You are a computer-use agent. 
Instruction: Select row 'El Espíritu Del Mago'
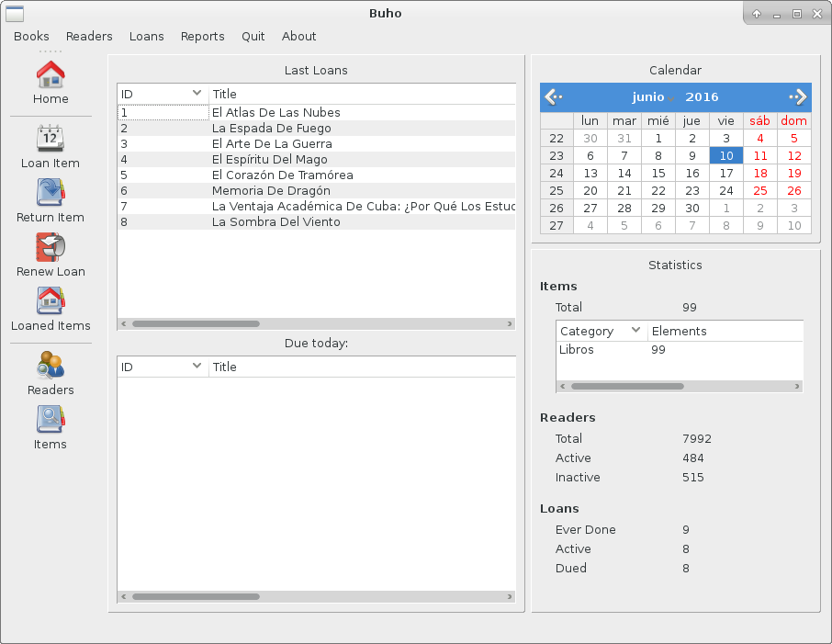pyautogui.click(x=316, y=159)
